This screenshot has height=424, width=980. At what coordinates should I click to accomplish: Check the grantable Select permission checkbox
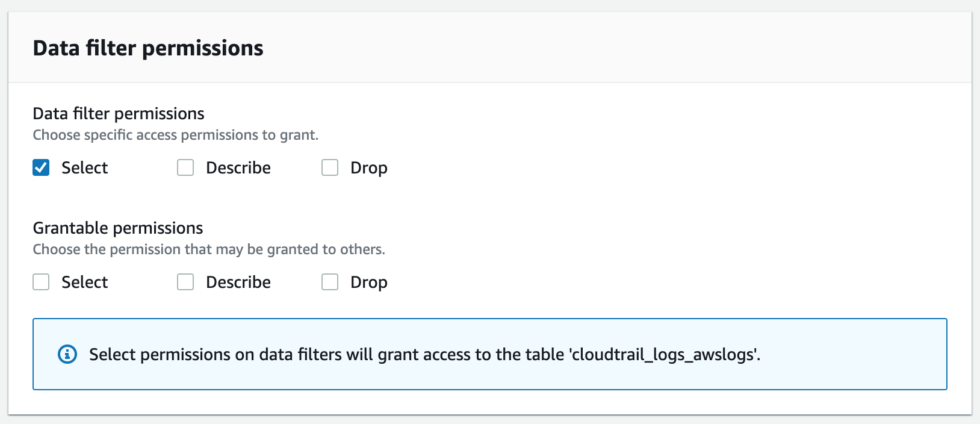point(41,282)
